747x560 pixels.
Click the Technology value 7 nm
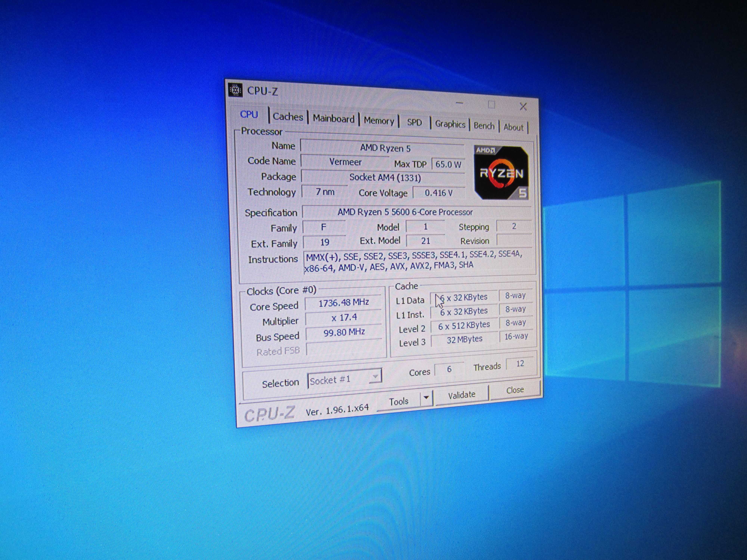tap(325, 192)
